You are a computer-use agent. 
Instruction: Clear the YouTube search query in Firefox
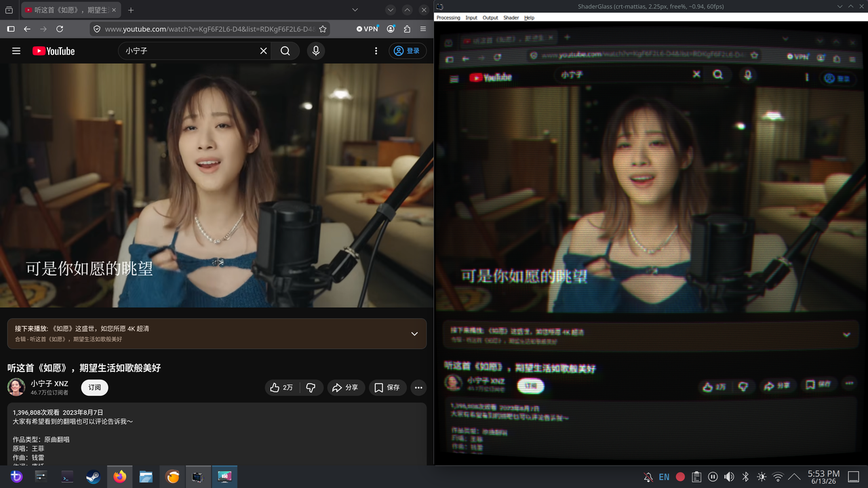click(264, 51)
